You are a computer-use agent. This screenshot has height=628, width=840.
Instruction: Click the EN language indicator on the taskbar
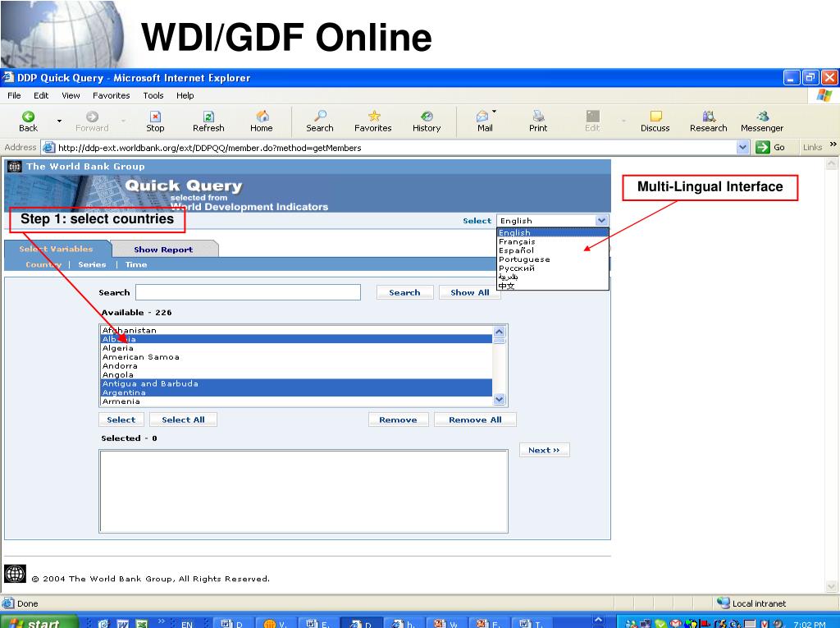click(x=187, y=624)
